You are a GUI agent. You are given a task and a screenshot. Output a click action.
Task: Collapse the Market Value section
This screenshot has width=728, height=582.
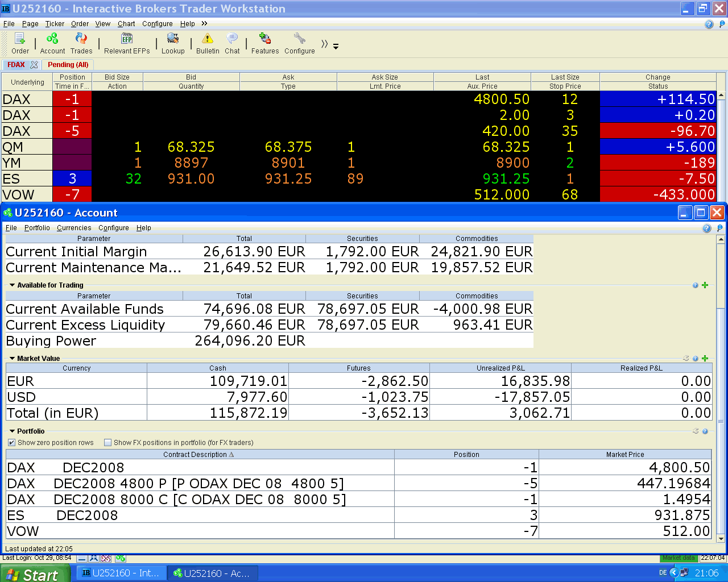click(x=13, y=359)
